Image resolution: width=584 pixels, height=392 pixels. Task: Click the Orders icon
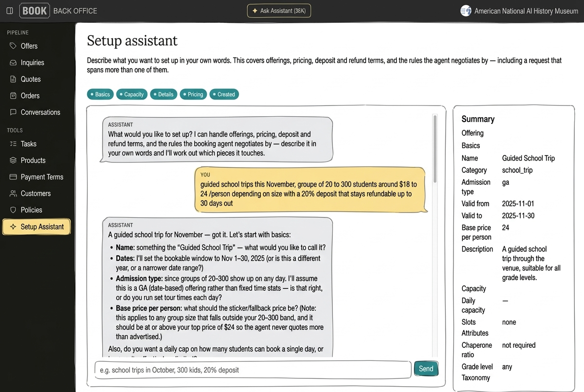click(x=13, y=96)
